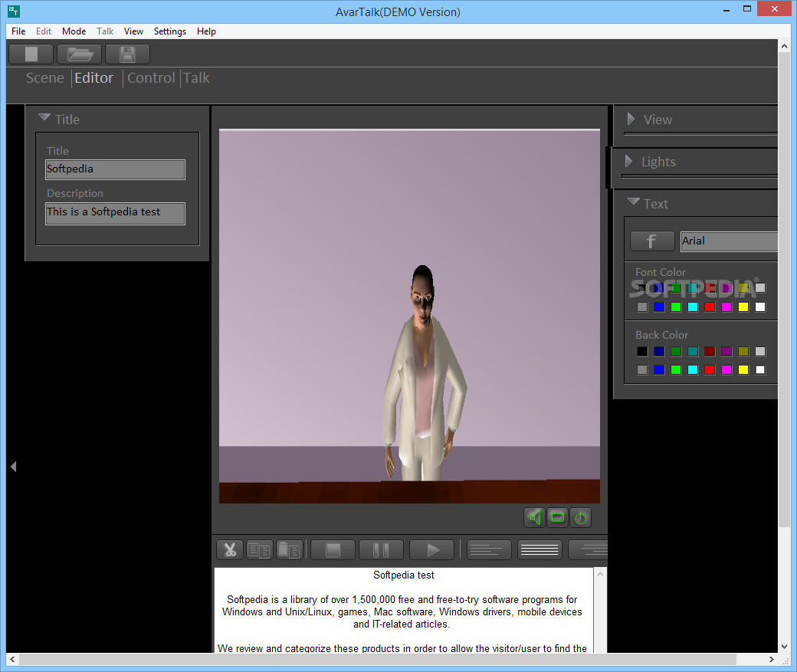Open the Edit menu

pos(44,31)
